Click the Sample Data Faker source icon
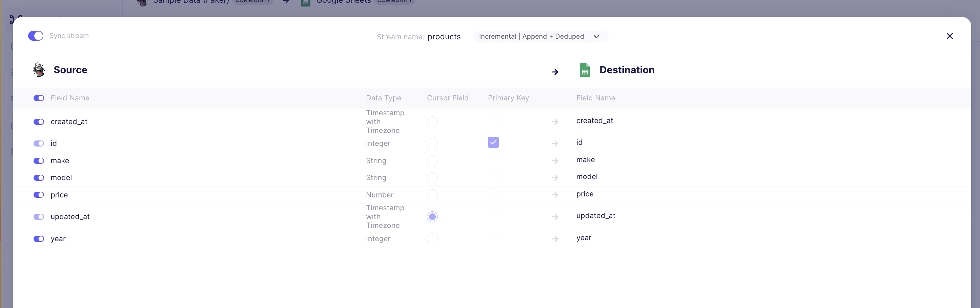The height and width of the screenshot is (308, 980). pos(39,70)
